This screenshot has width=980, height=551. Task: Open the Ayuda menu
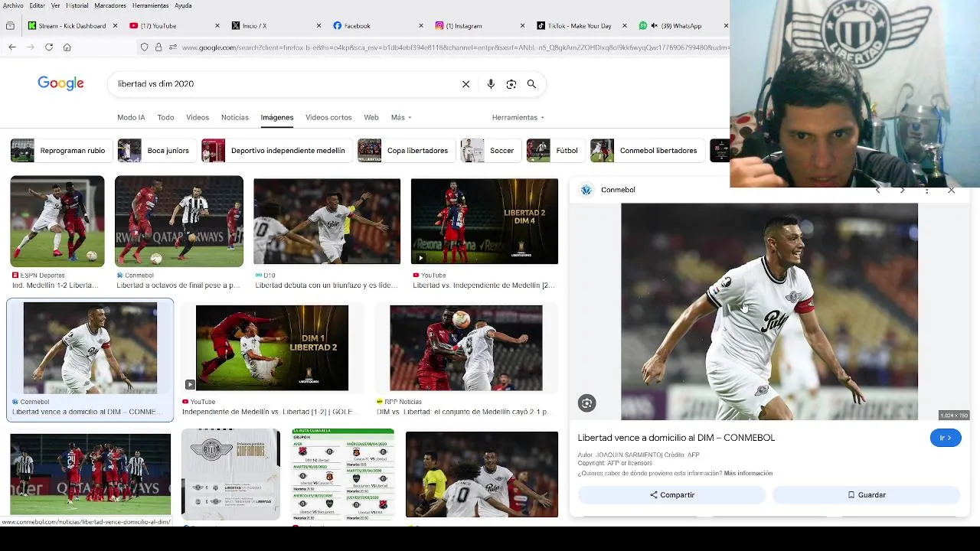tap(183, 5)
